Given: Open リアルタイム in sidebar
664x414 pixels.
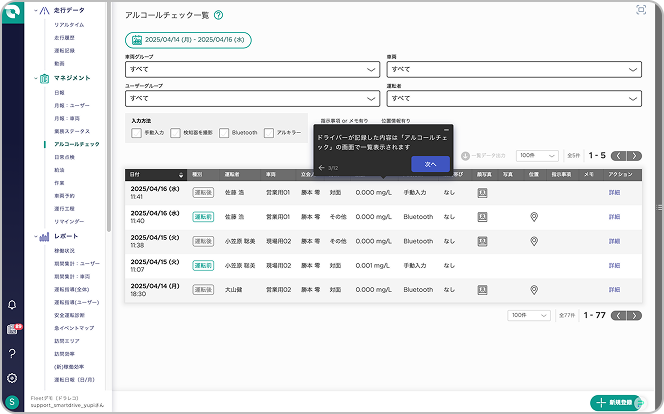Looking at the screenshot, I should [x=69, y=25].
